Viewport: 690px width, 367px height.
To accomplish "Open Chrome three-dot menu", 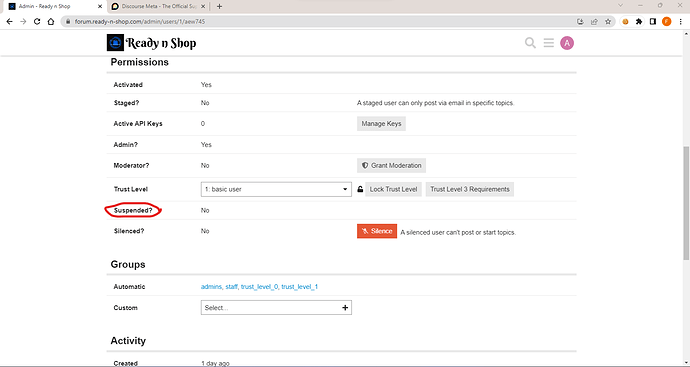I will [x=680, y=21].
